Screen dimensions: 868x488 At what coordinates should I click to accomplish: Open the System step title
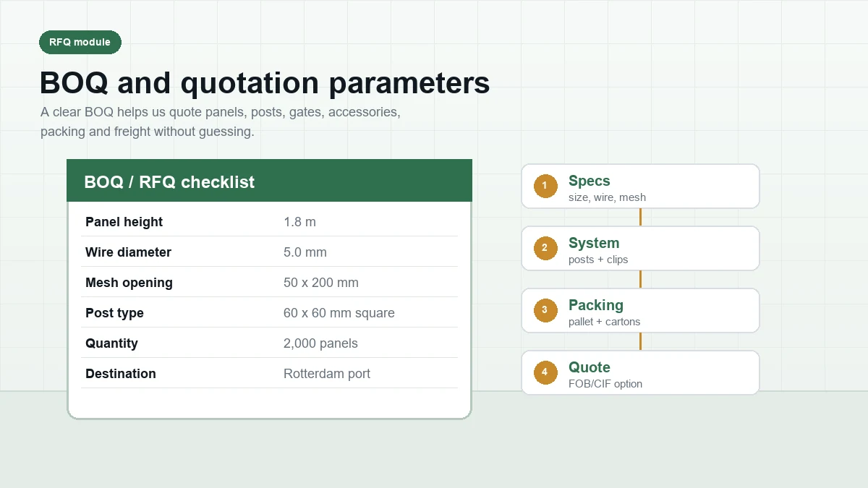pyautogui.click(x=594, y=243)
